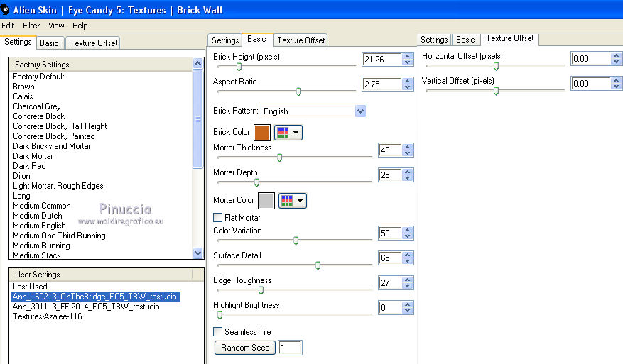Decrease Mortar Depth with the down arrow
Viewport: 623px width, 364px height.
tap(407, 178)
